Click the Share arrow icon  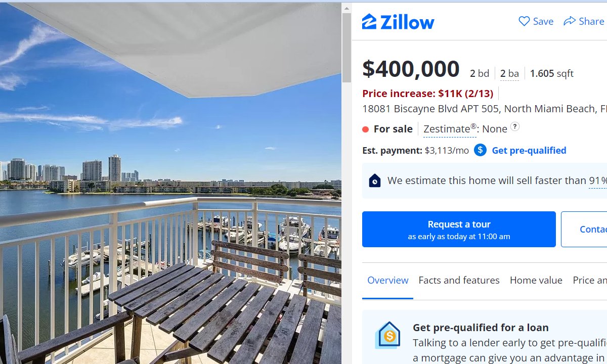coord(570,21)
